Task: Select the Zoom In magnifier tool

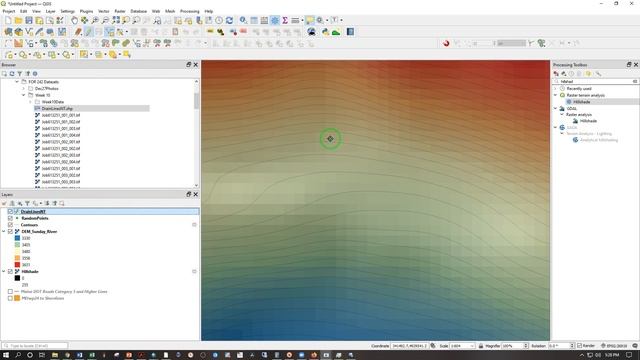Action: point(95,20)
